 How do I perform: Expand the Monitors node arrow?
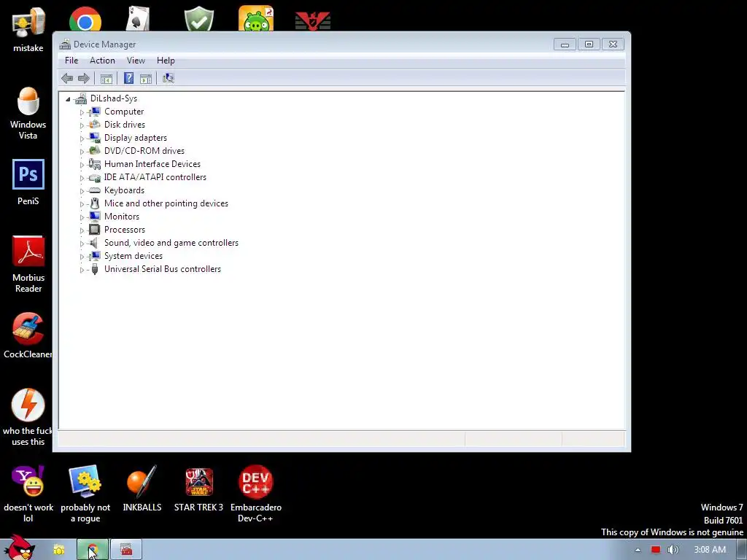(x=82, y=217)
